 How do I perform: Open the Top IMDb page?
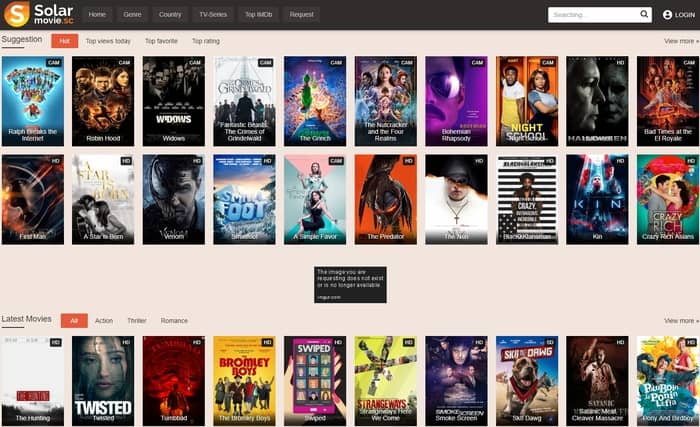click(x=258, y=14)
